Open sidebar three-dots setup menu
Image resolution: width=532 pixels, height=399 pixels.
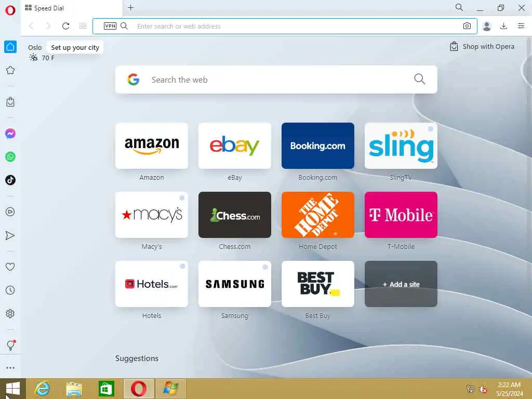pos(10,368)
